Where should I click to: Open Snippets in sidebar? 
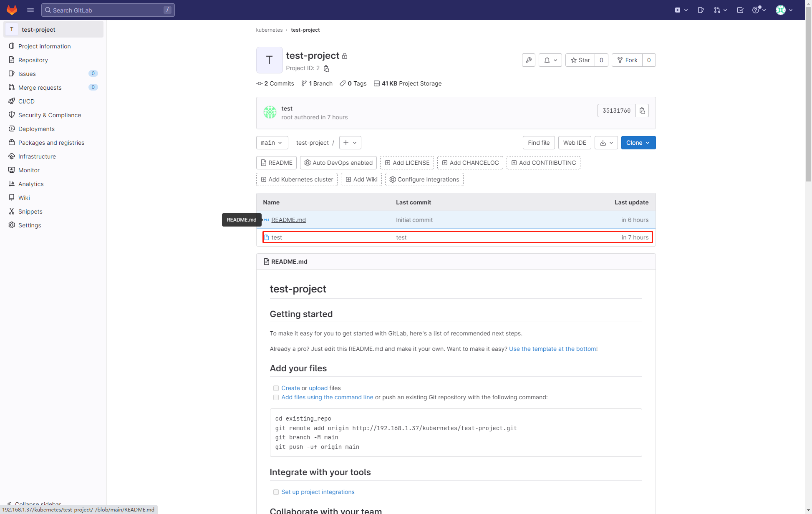coord(30,212)
